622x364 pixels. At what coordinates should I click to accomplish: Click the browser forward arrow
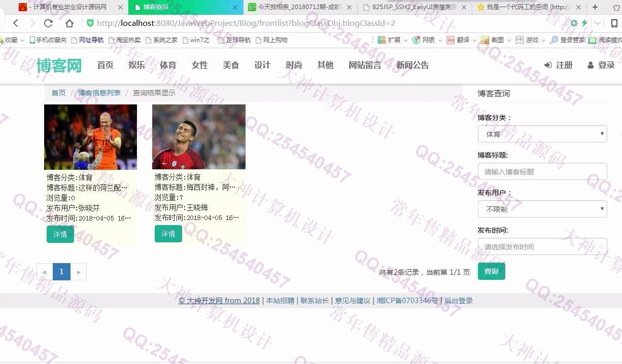tap(32, 23)
